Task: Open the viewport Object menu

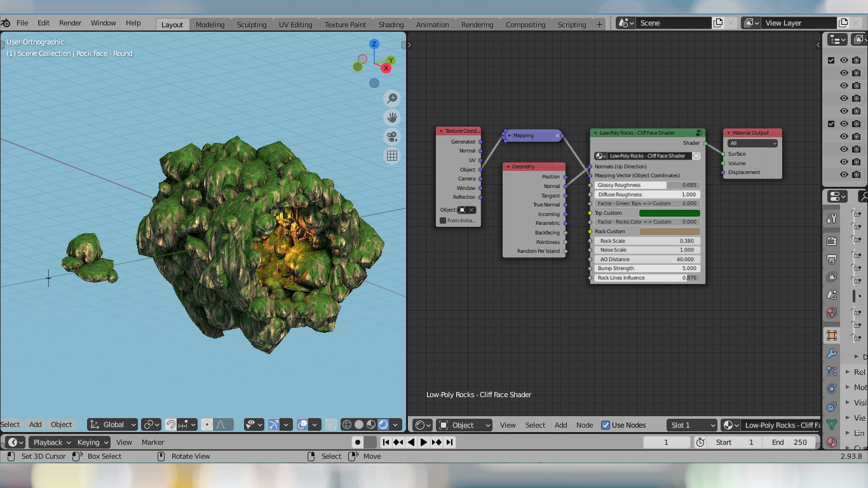Action: tap(62, 424)
